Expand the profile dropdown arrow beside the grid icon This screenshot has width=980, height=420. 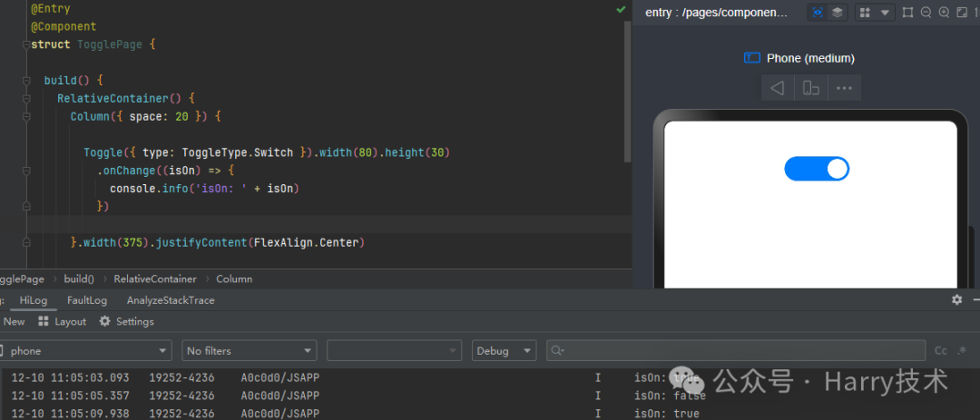click(x=885, y=13)
